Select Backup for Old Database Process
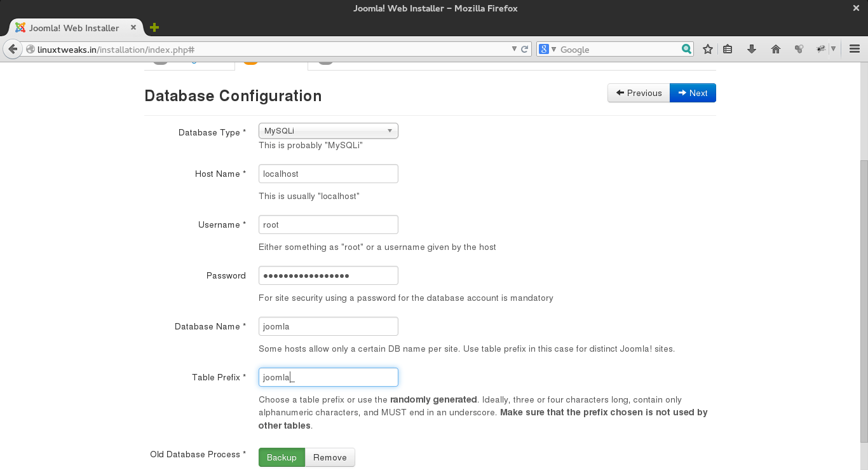Viewport: 868px width, 470px height. [x=281, y=457]
